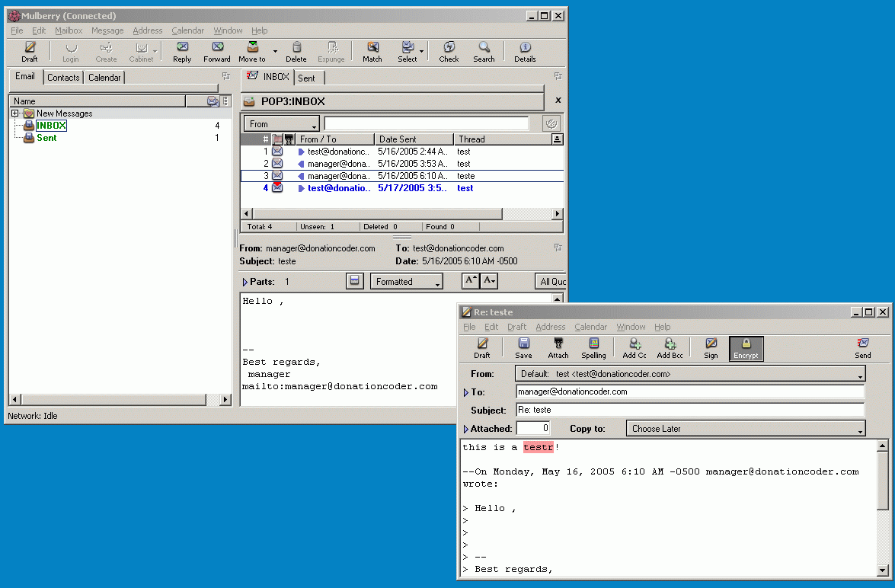Switch to the Calendar tab
The image size is (895, 588).
coord(104,78)
